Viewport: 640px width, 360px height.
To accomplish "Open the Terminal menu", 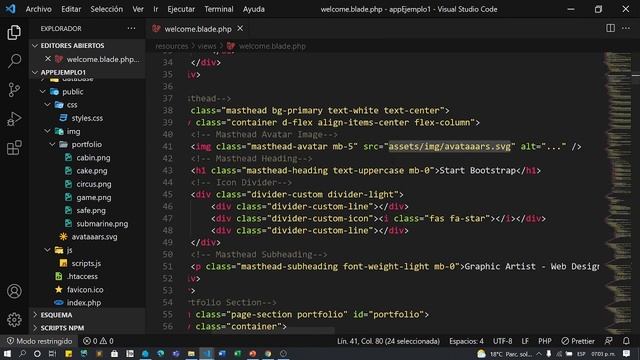I will 219,9.
